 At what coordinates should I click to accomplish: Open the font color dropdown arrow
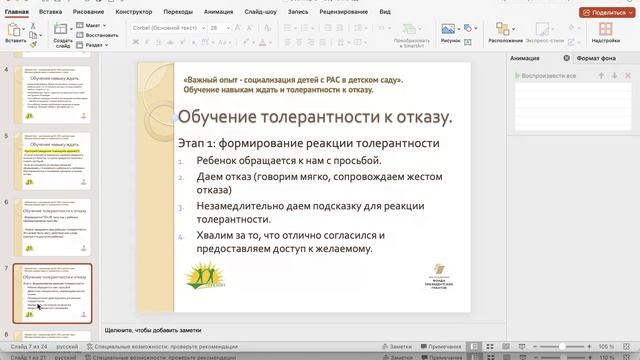(x=270, y=42)
